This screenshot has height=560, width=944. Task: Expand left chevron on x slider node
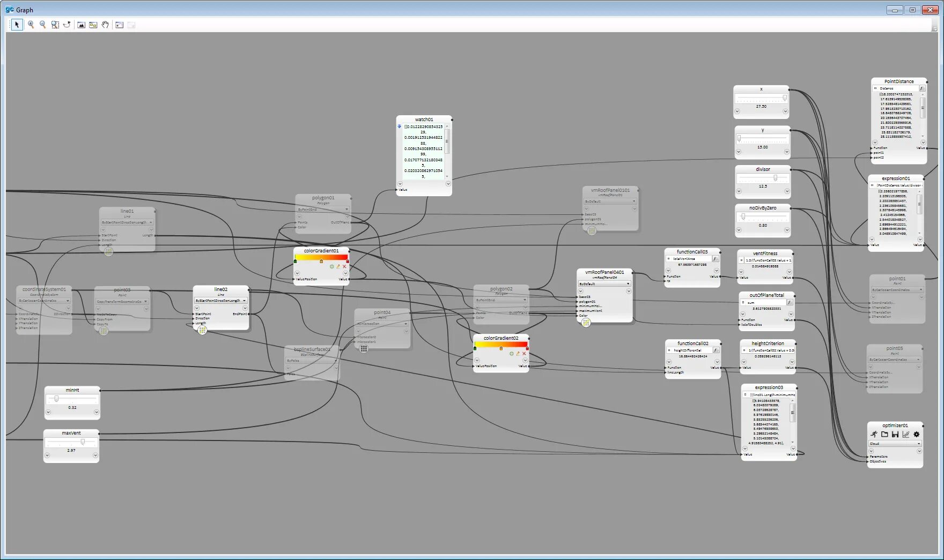click(737, 111)
